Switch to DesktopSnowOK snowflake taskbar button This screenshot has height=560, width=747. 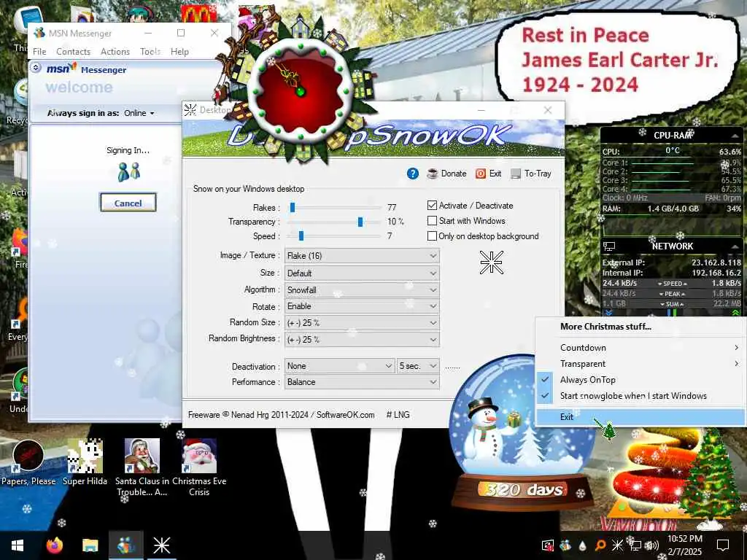[161, 545]
